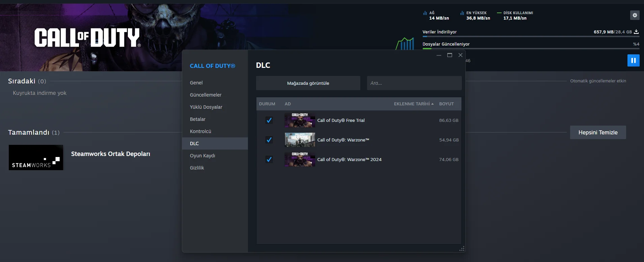Click the EN YÜKSEK peak bars icon
Viewport: 644px width, 262px height.
(462, 13)
